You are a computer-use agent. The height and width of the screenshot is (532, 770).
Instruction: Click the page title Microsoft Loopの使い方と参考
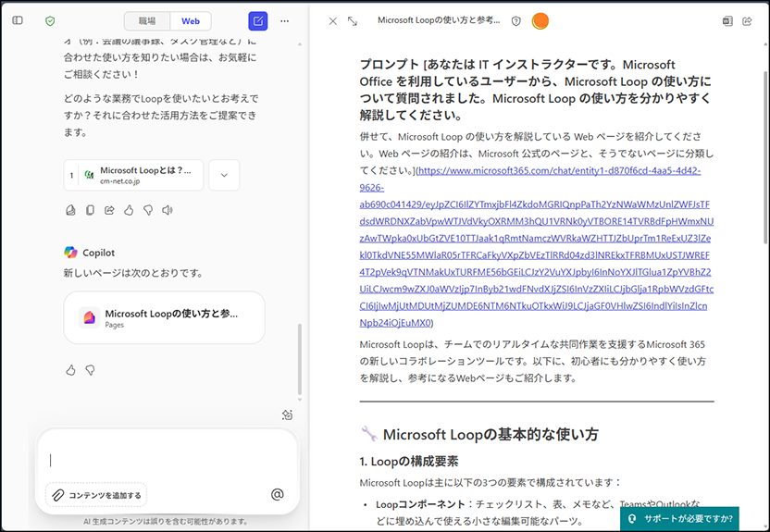point(439,20)
